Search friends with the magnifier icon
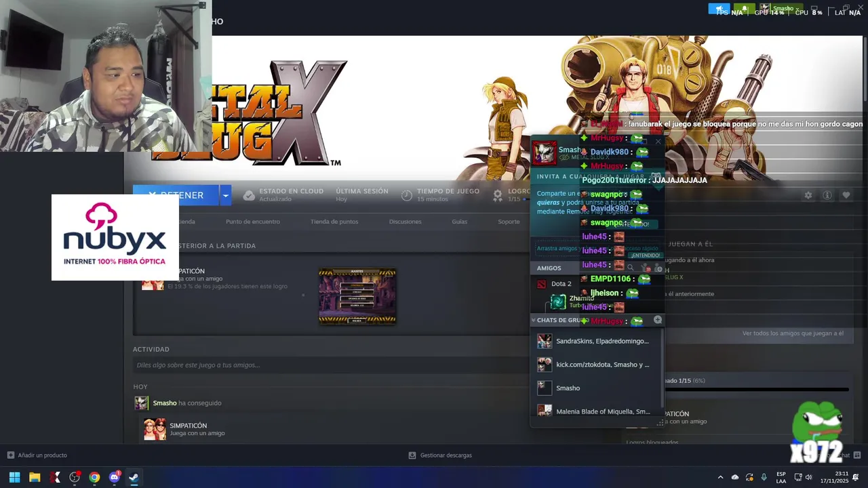Screen dimensions: 868x488 pyautogui.click(x=630, y=268)
